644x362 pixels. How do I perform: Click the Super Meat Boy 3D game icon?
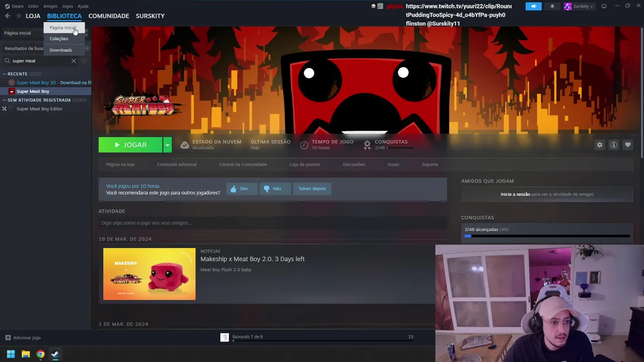pos(12,82)
